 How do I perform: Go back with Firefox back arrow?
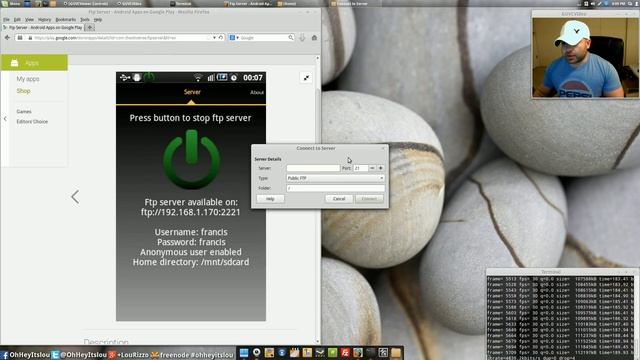7,38
